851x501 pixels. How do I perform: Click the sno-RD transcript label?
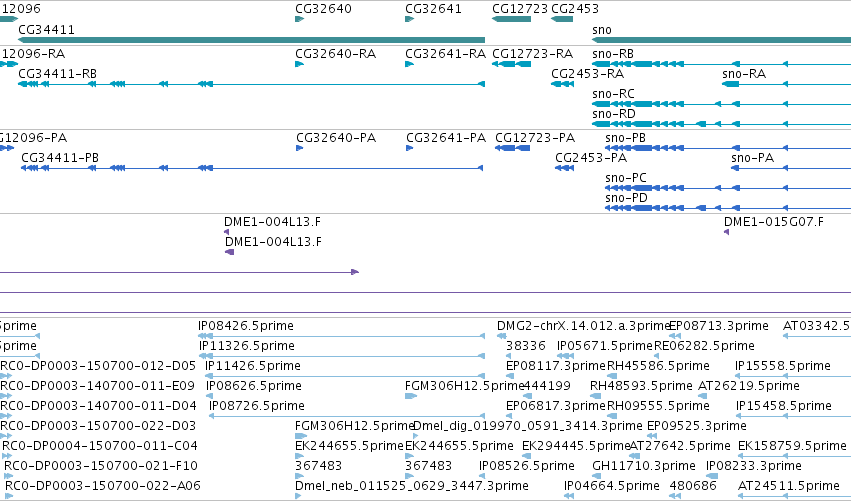(614, 114)
